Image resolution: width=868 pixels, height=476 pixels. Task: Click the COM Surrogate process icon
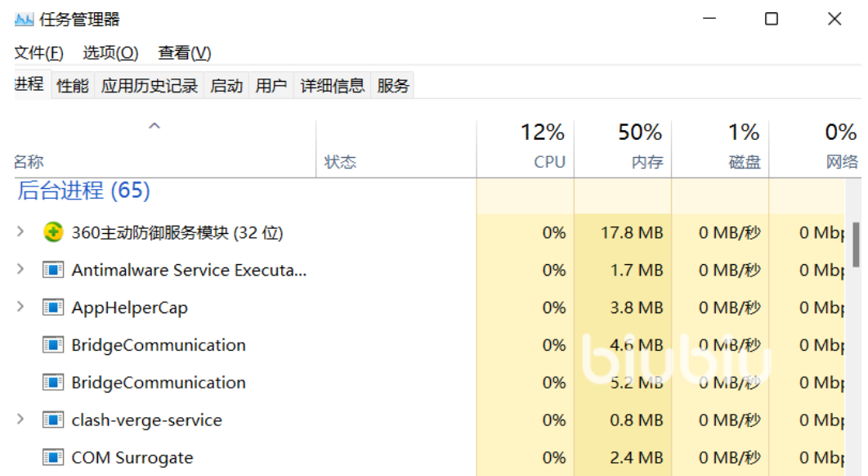pyautogui.click(x=53, y=458)
